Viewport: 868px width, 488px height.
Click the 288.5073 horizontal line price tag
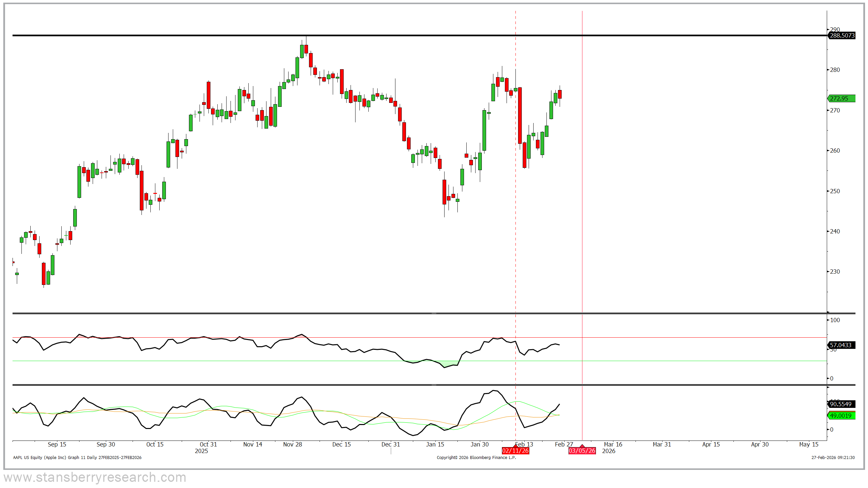coord(842,35)
